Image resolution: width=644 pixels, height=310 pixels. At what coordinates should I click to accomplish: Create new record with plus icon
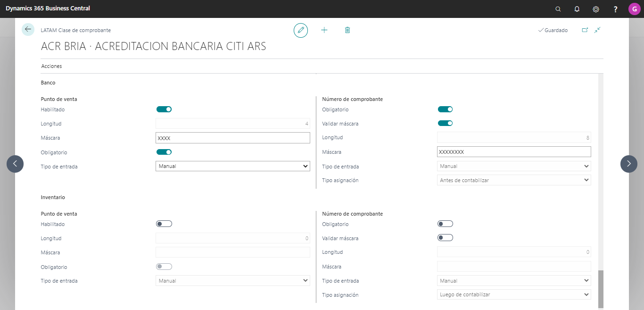pos(324,30)
